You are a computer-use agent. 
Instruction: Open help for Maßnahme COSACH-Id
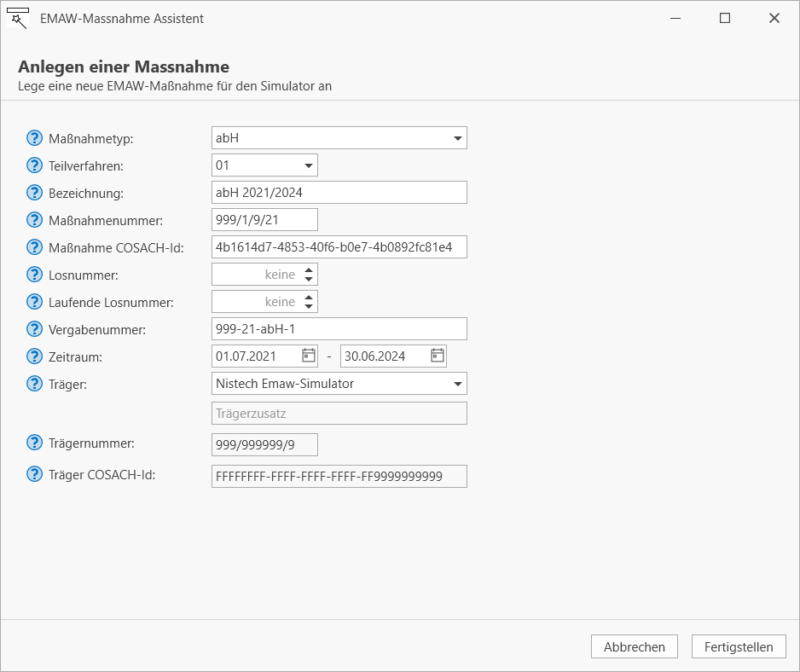point(34,247)
